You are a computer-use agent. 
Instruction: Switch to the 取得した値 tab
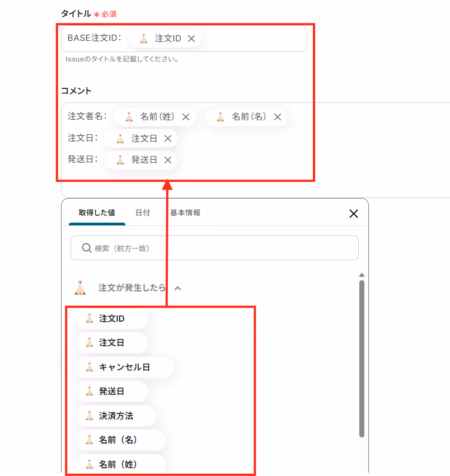tap(97, 213)
